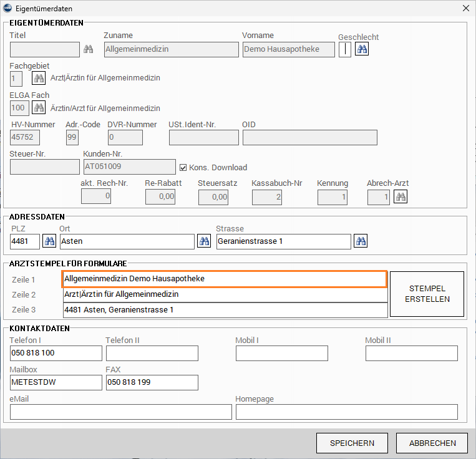The width and height of the screenshot is (476, 459).
Task: Select the eMail input field
Action: [x=120, y=412]
